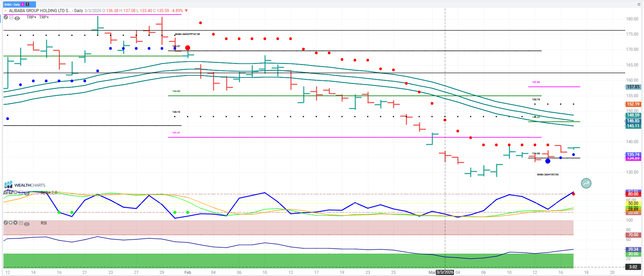
Task: Click the large blue dot marker near 134.69
Action: (548, 161)
